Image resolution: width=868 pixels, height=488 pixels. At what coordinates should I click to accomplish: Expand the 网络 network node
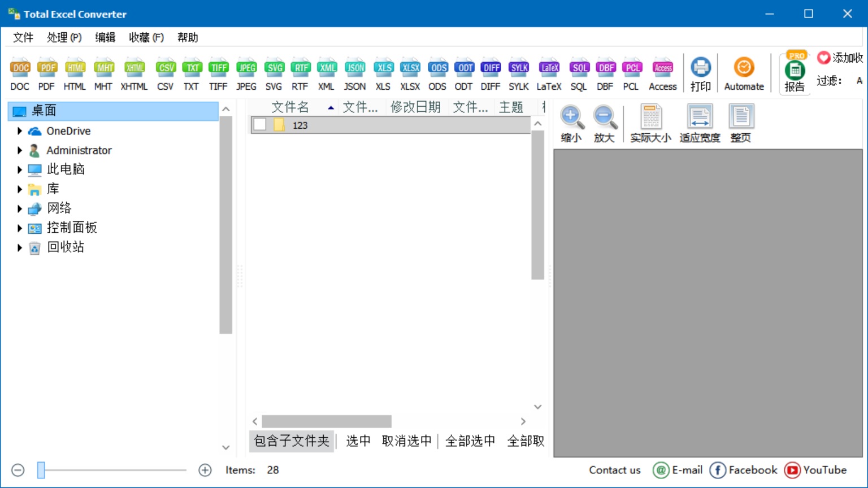20,208
